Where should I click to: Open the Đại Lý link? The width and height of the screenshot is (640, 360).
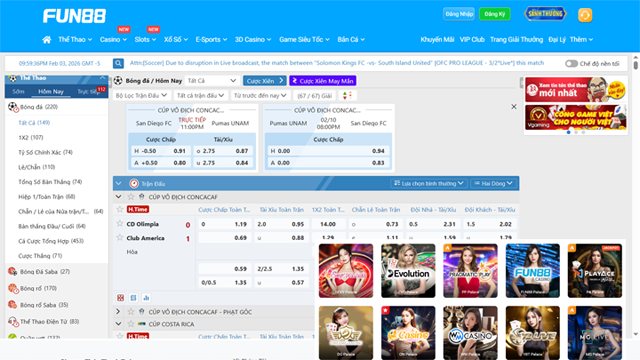(557, 40)
